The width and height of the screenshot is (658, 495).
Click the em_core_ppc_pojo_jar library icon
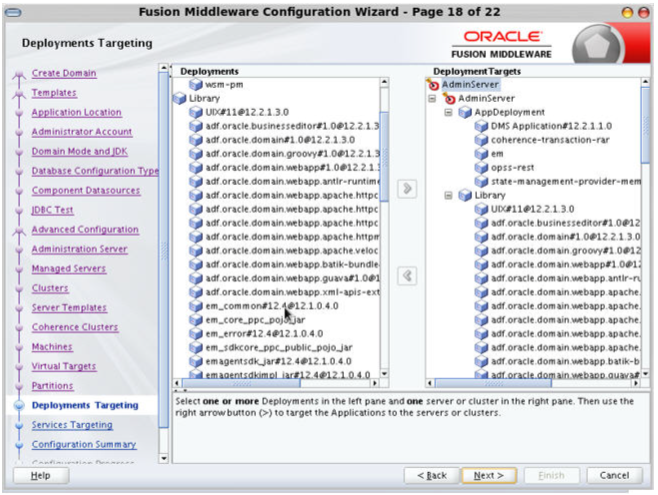coord(196,320)
